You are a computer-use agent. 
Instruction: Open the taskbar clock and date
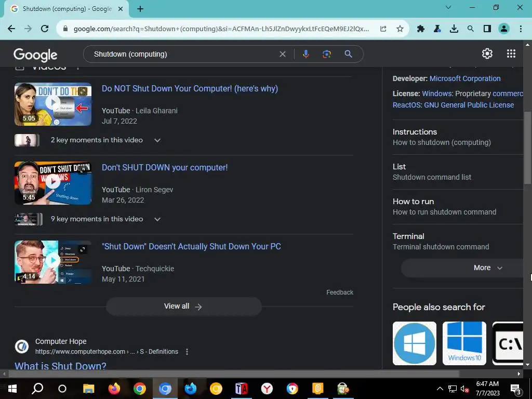click(487, 389)
